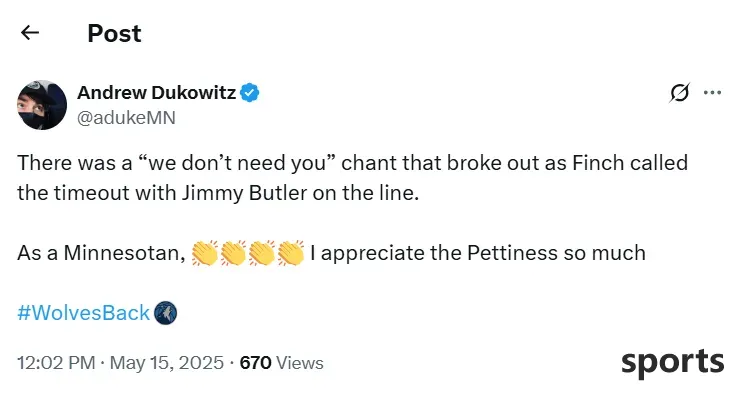Click the 670 Views count
Image resolution: width=739 pixels, height=393 pixels.
281,363
